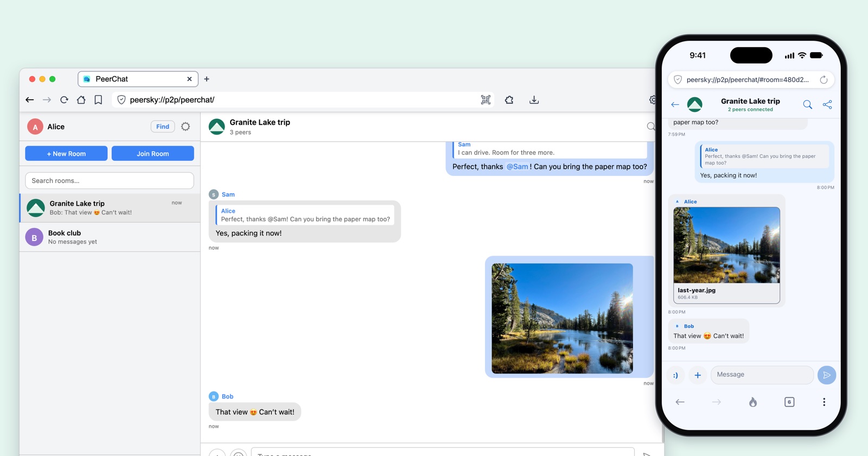Open the QR code icon in address bar
Viewport: 868px width, 456px height.
486,100
